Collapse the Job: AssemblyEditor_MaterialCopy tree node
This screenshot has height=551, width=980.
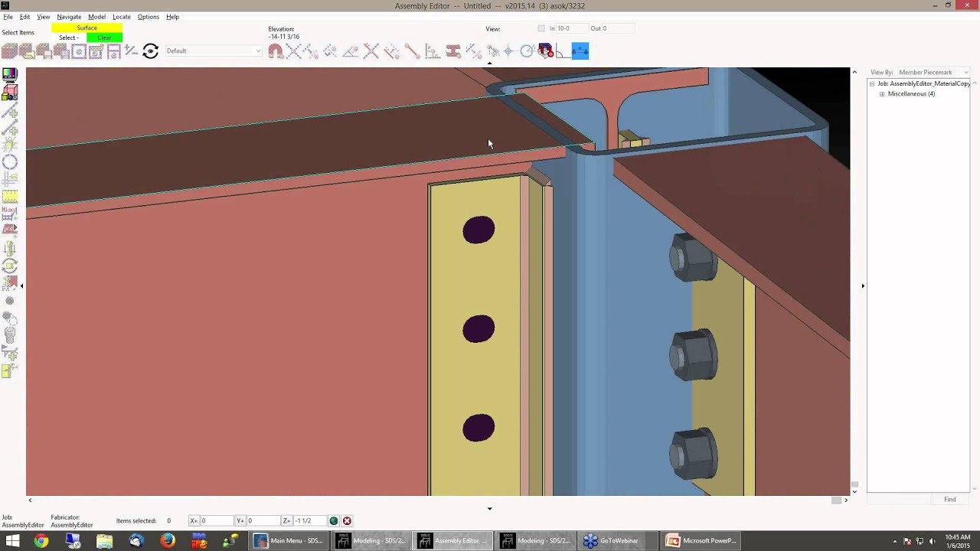point(872,83)
